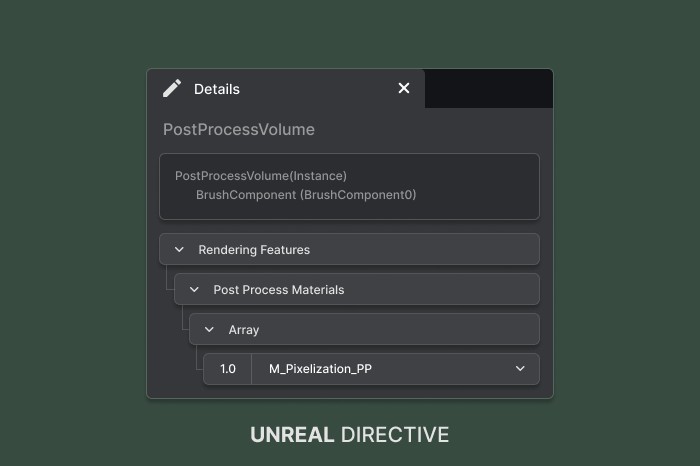
Task: Click the Rendering Features category label
Action: pyautogui.click(x=254, y=250)
